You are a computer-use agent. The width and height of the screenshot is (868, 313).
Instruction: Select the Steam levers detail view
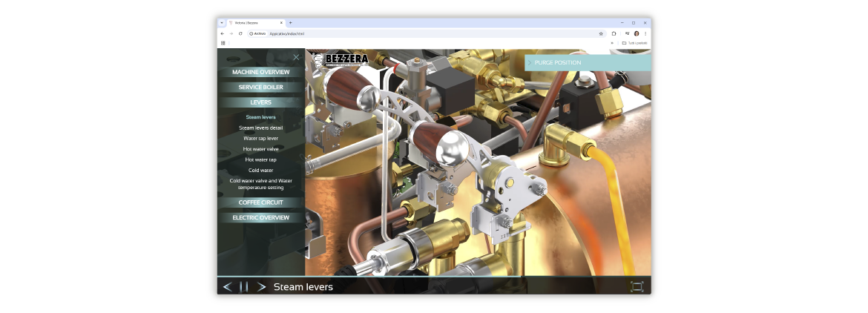point(260,128)
